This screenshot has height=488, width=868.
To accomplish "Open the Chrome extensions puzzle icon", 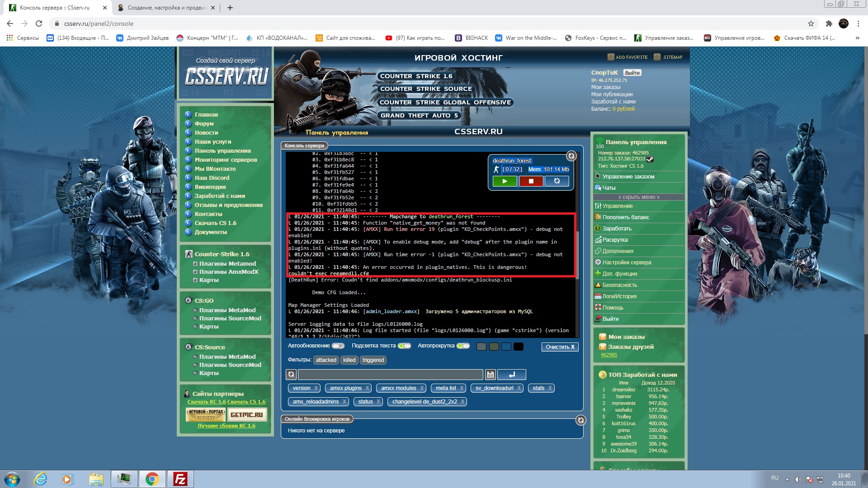I will coord(829,23).
